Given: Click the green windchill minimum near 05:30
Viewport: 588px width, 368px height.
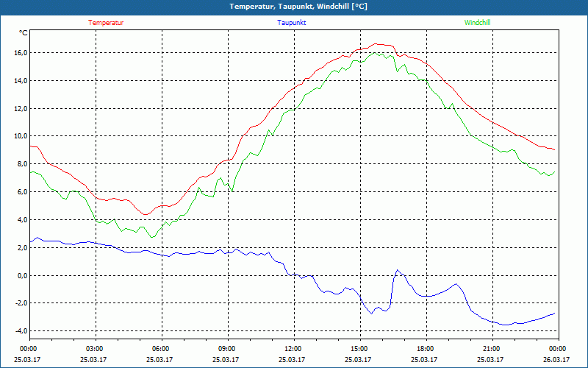Looking at the screenshot, I should tap(152, 237).
